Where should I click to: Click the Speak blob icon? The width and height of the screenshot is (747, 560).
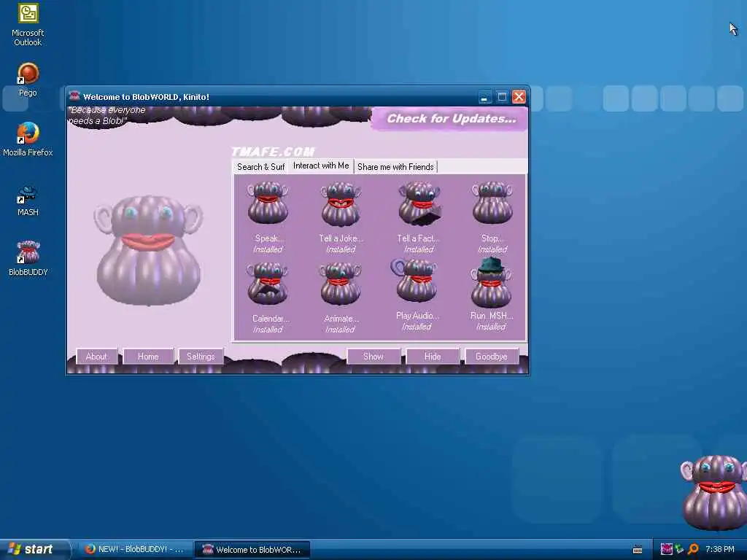click(267, 203)
